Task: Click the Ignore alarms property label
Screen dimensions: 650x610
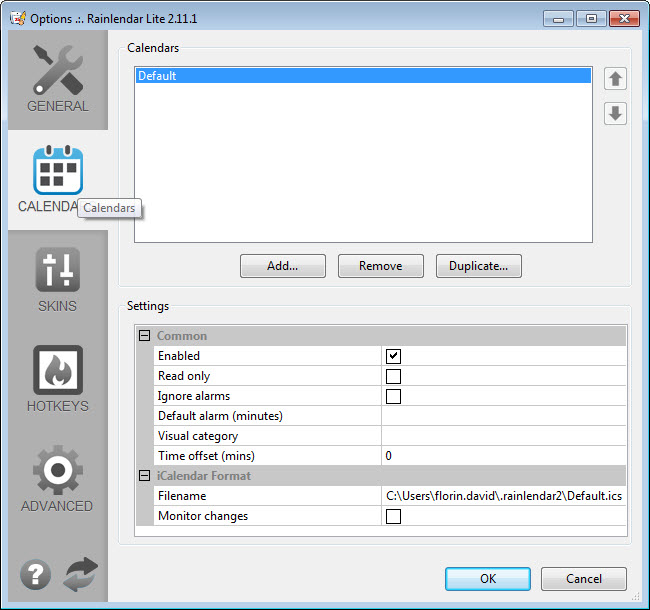Action: point(194,396)
